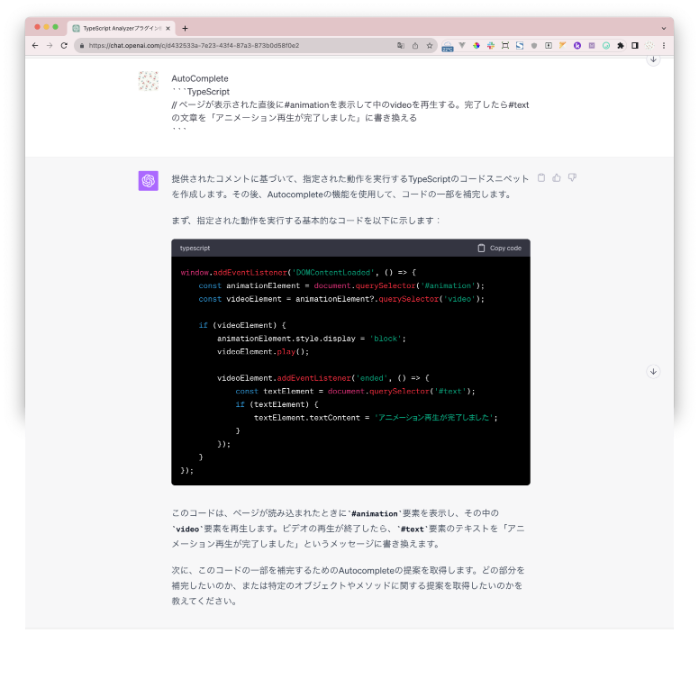
Task: Open a new browser tab with the plus button
Action: pos(185,28)
